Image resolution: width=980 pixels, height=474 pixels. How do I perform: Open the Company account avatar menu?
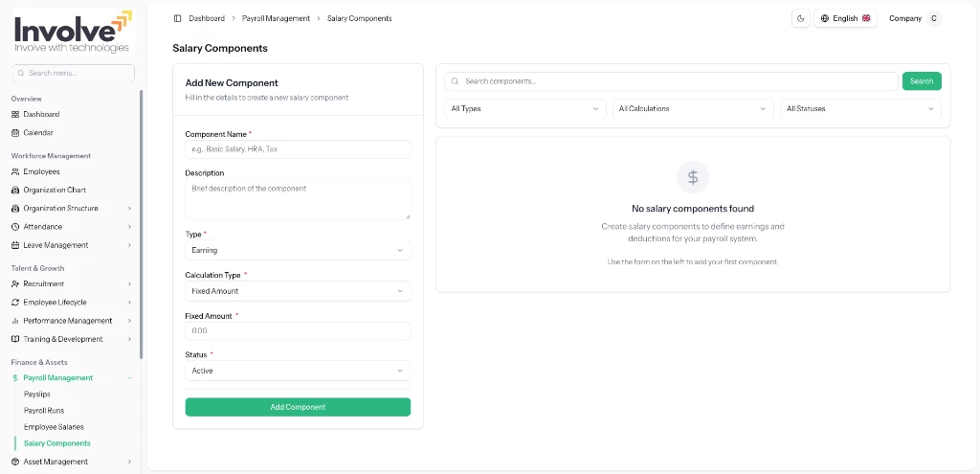pos(934,18)
